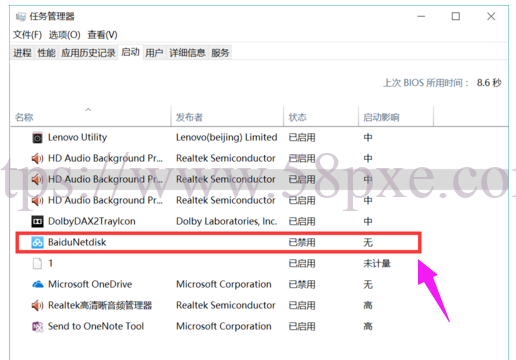The image size is (516, 360).
Task: Select the highlighted HD Audio Background row
Action: pos(259,179)
